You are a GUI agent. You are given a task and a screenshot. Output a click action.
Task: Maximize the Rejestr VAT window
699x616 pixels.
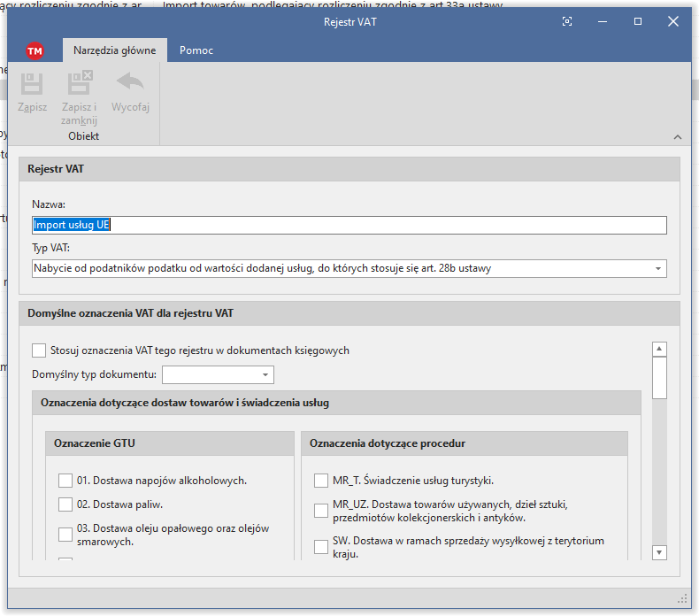[638, 21]
